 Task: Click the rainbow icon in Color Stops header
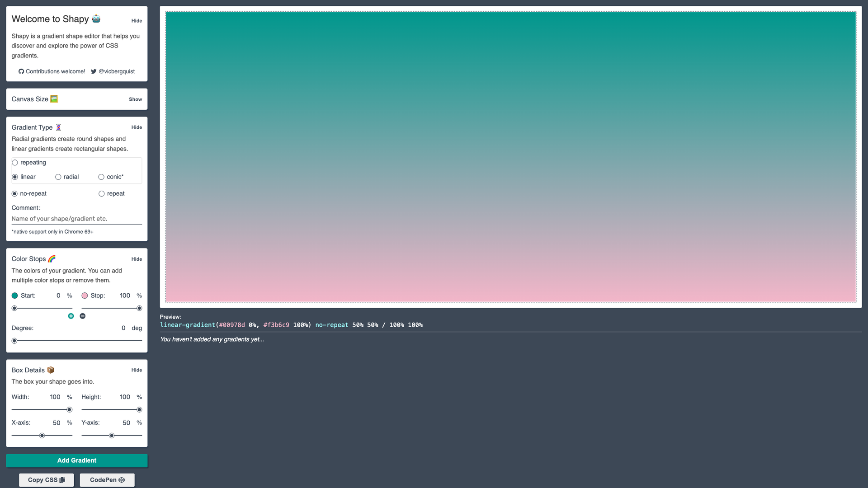click(x=51, y=258)
